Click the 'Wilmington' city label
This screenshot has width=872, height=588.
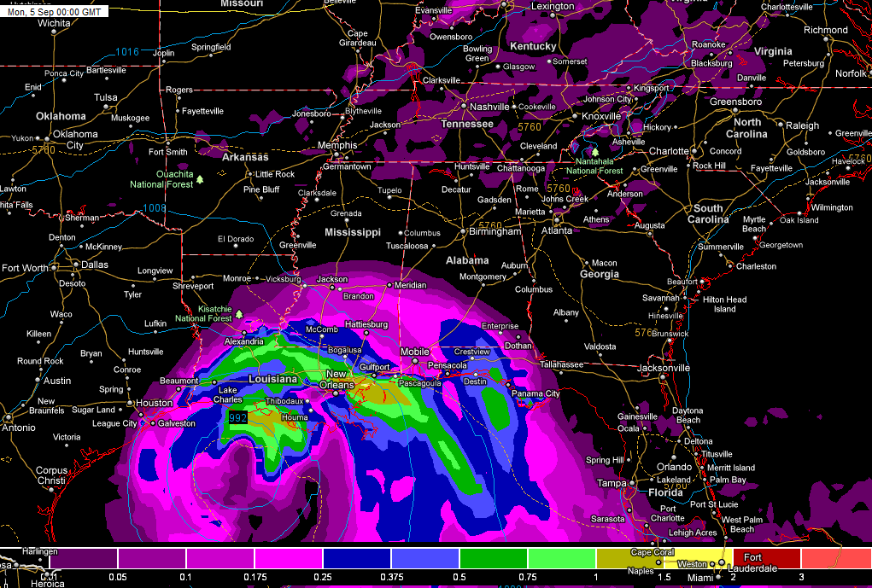click(x=832, y=207)
